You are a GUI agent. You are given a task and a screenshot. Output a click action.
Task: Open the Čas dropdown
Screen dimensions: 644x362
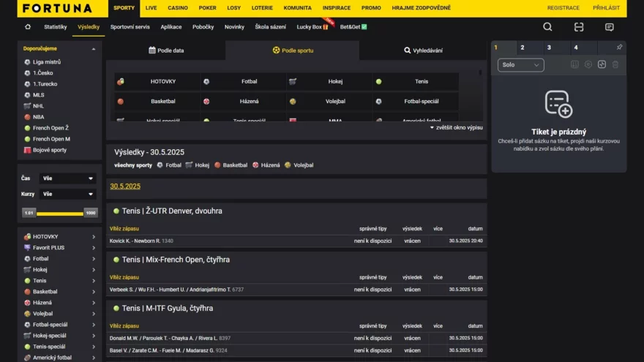point(68,178)
